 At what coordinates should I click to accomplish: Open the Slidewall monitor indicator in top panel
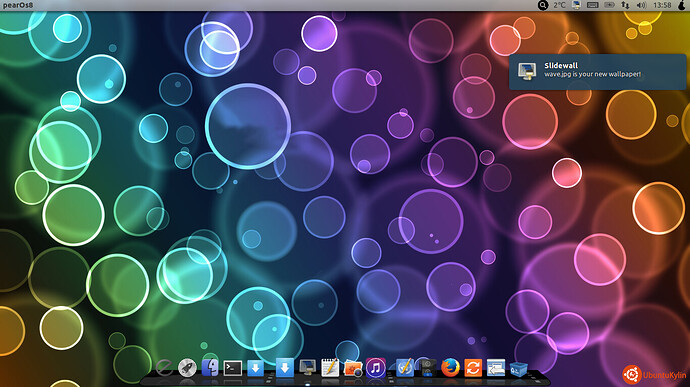coord(576,5)
